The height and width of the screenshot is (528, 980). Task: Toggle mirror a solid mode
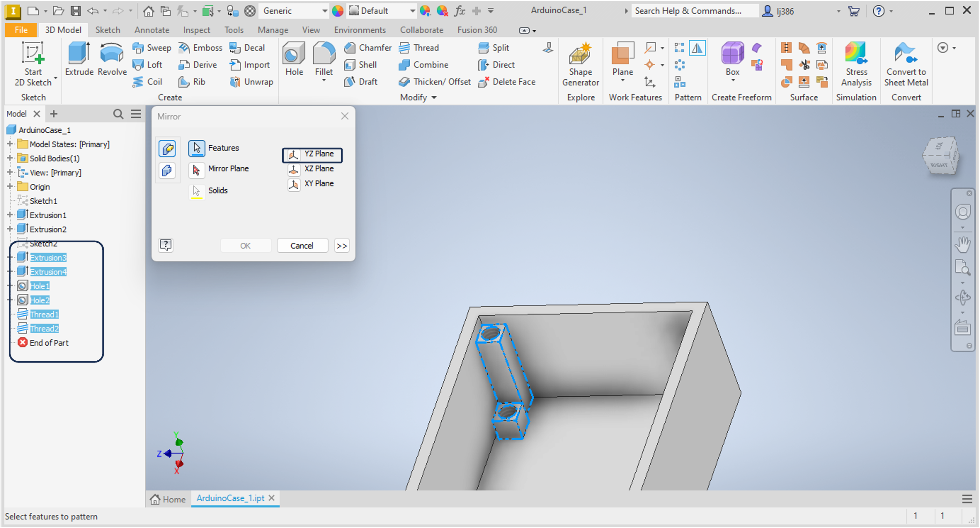pyautogui.click(x=167, y=170)
